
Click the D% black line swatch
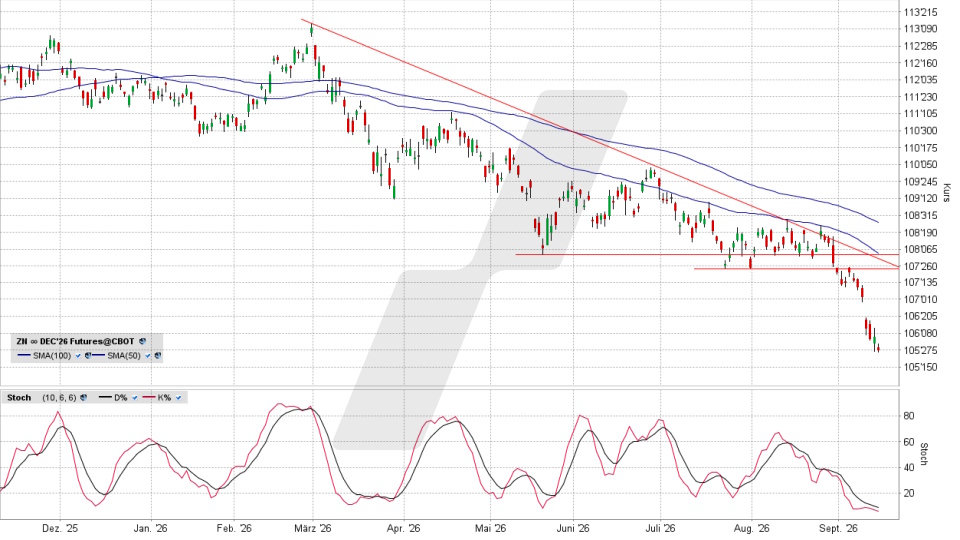pyautogui.click(x=105, y=397)
